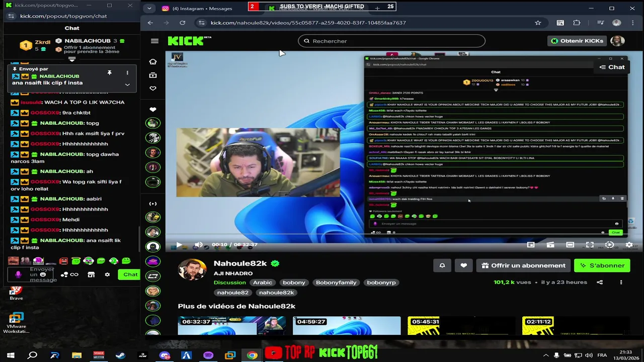Reload the page in Chrome
The height and width of the screenshot is (362, 644).
click(182, 23)
